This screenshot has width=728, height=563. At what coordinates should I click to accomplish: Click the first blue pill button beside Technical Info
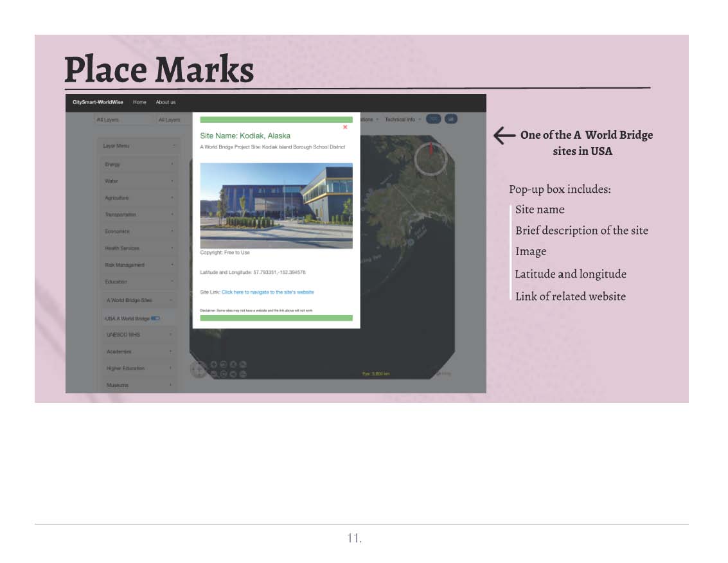[433, 120]
